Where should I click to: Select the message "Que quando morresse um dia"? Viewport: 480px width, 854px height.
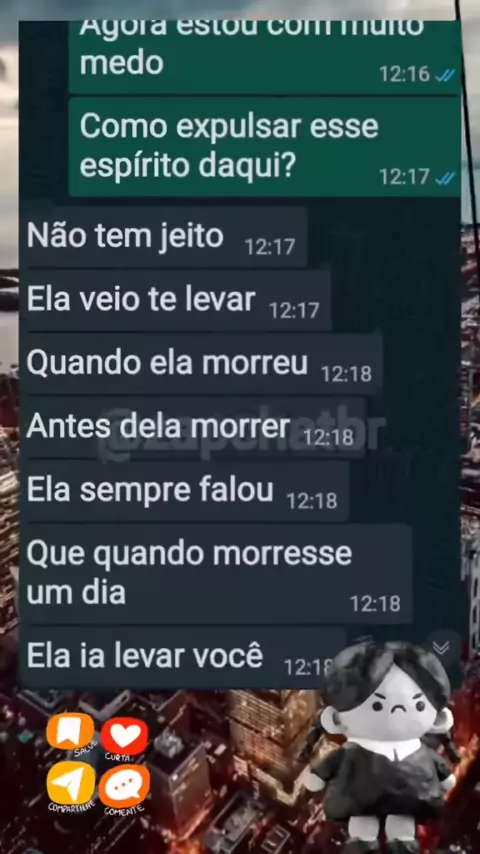[x=216, y=574]
